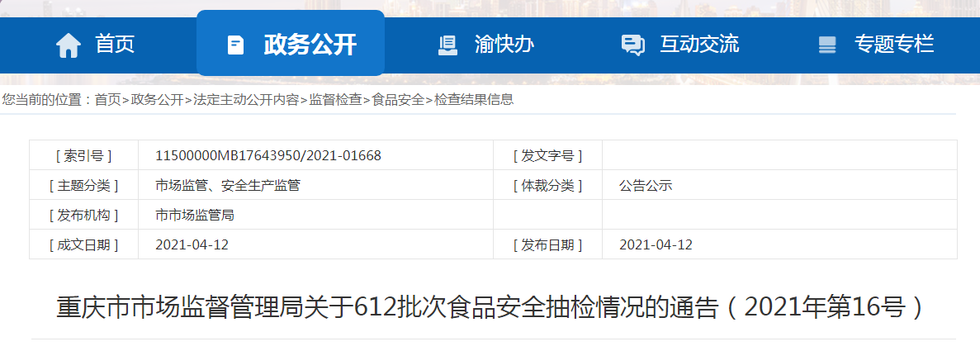The width and height of the screenshot is (980, 351).
Task: Click the 发布日期 value 2021-04-12
Action: [656, 244]
